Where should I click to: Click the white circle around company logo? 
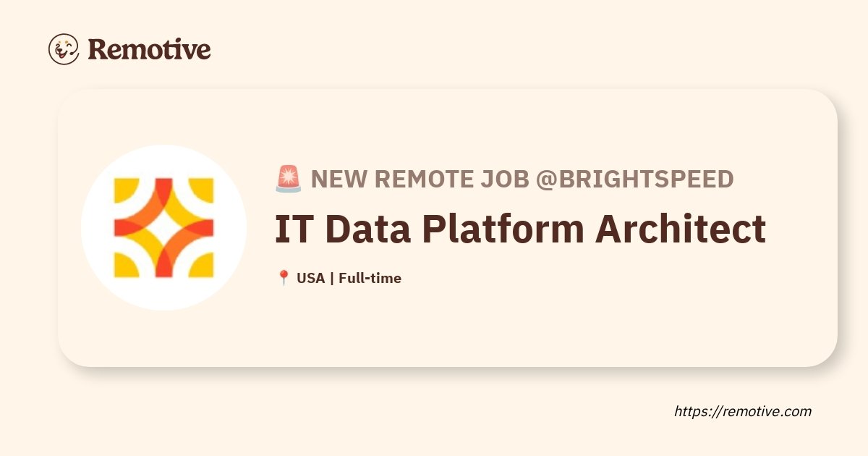[164, 227]
